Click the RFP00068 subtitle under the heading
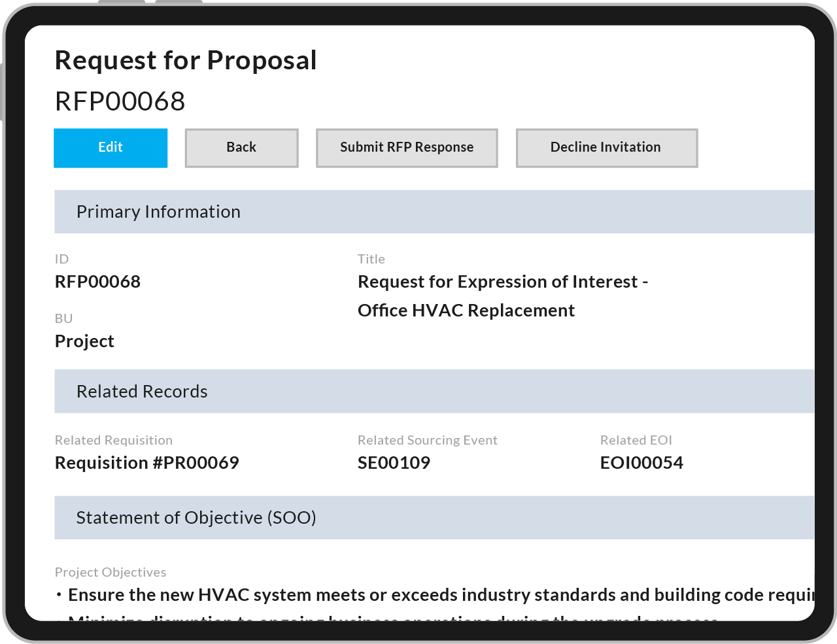The height and width of the screenshot is (644, 837). pos(120,101)
